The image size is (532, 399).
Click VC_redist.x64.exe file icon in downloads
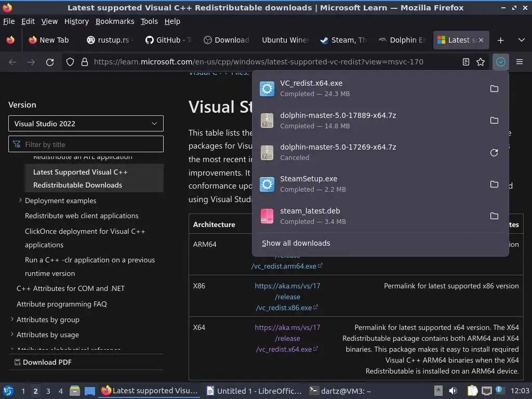[x=267, y=89]
